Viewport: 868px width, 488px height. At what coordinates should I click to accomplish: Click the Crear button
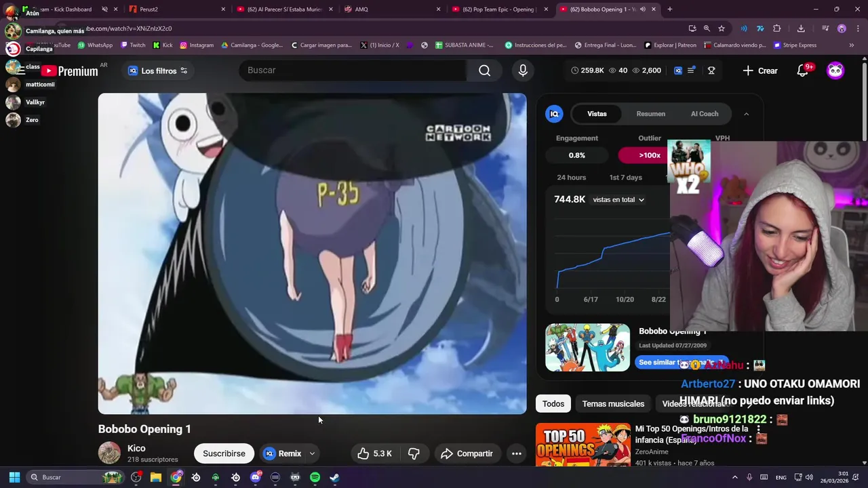[760, 70]
